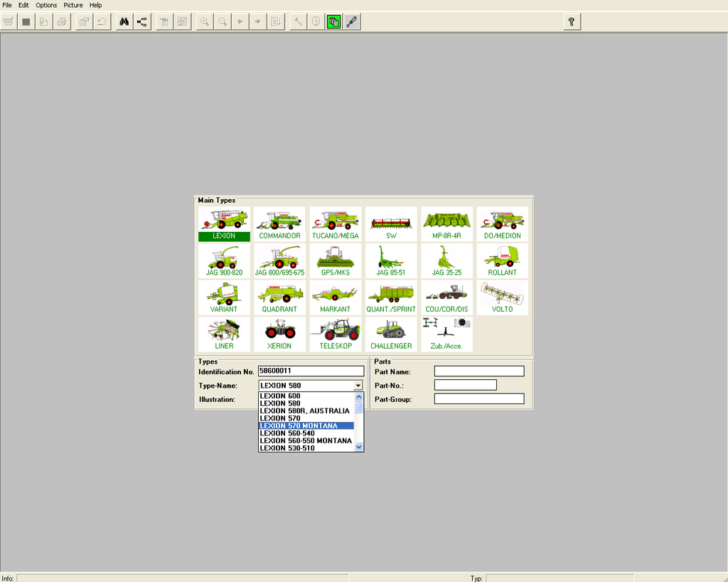Viewport: 728px width, 582px height.
Task: Click the Part-Group input field
Action: [479, 399]
